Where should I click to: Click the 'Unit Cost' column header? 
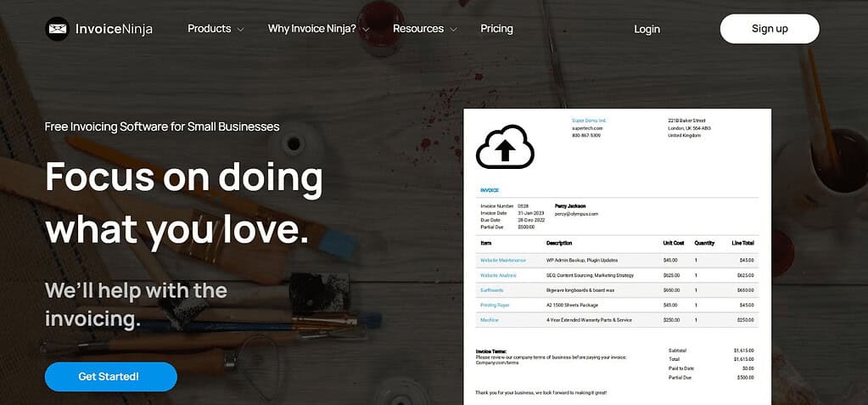(674, 243)
